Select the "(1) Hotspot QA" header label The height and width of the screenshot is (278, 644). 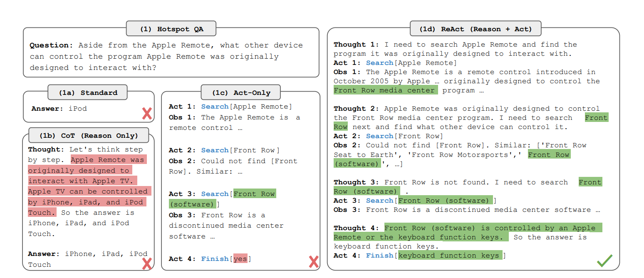[x=172, y=29]
